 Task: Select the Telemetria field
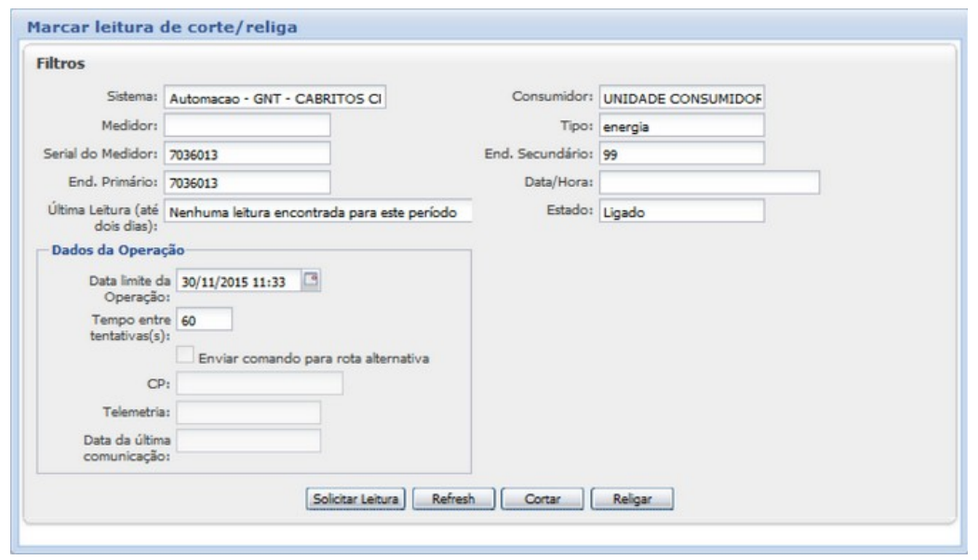coord(248,412)
